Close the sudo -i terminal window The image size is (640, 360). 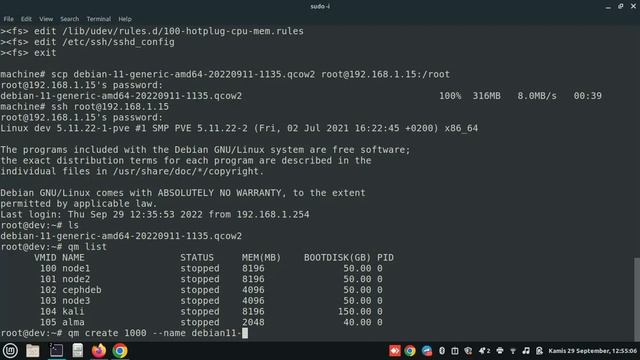click(633, 7)
